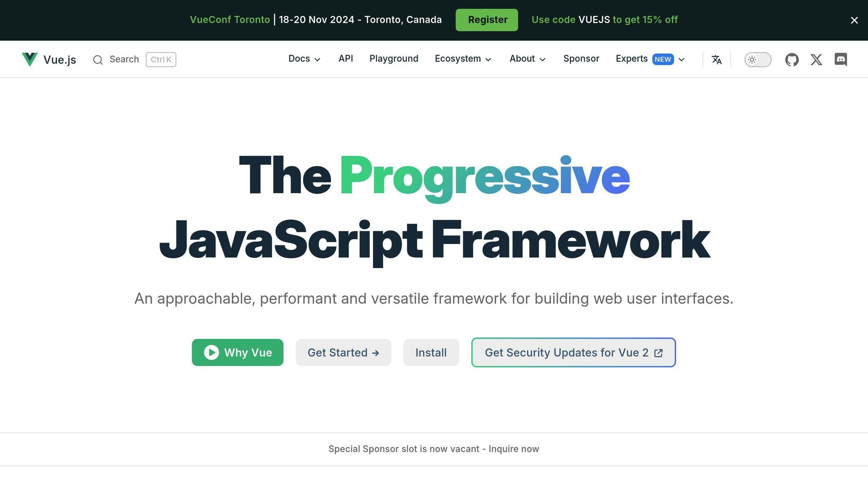Open the language translation menu
Image resolution: width=868 pixels, height=488 pixels.
[717, 59]
